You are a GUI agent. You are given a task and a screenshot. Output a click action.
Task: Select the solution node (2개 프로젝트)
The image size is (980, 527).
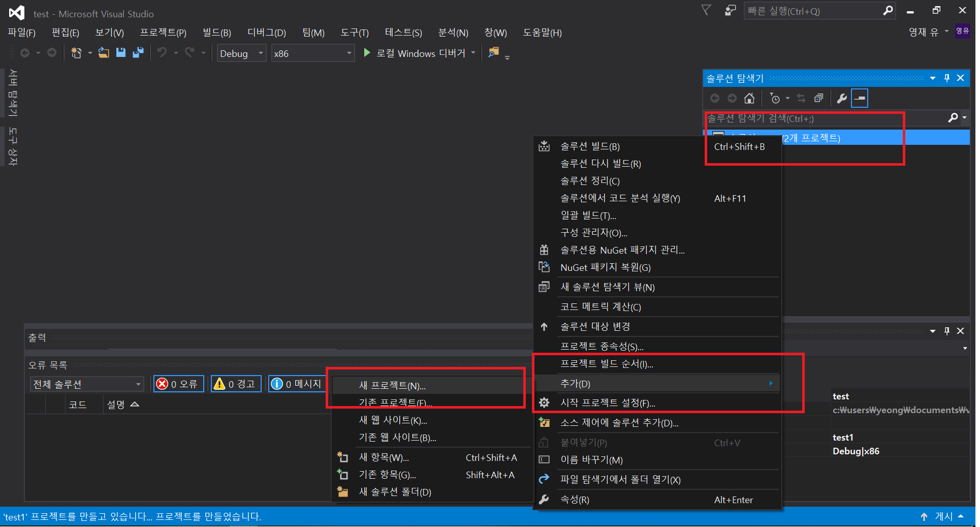tap(836, 138)
